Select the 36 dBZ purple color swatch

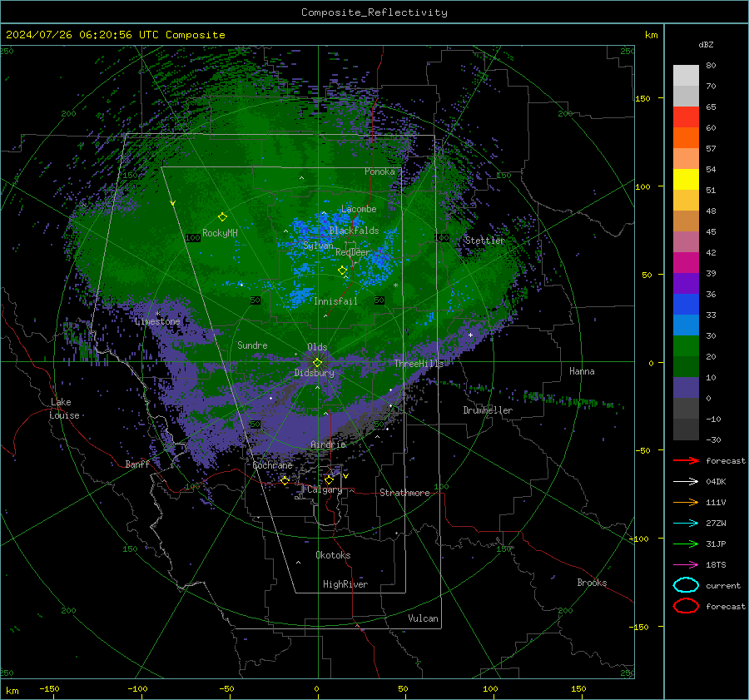click(686, 284)
